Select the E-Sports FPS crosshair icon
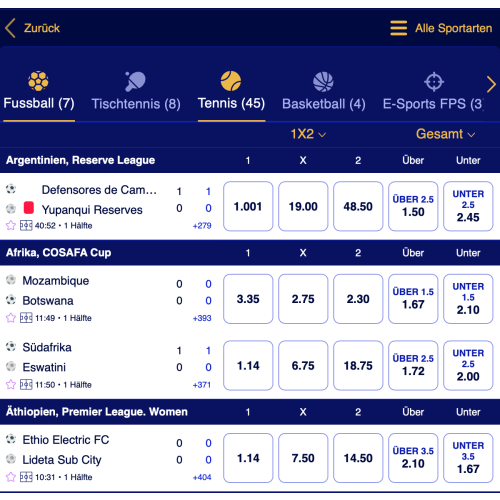 (x=434, y=82)
